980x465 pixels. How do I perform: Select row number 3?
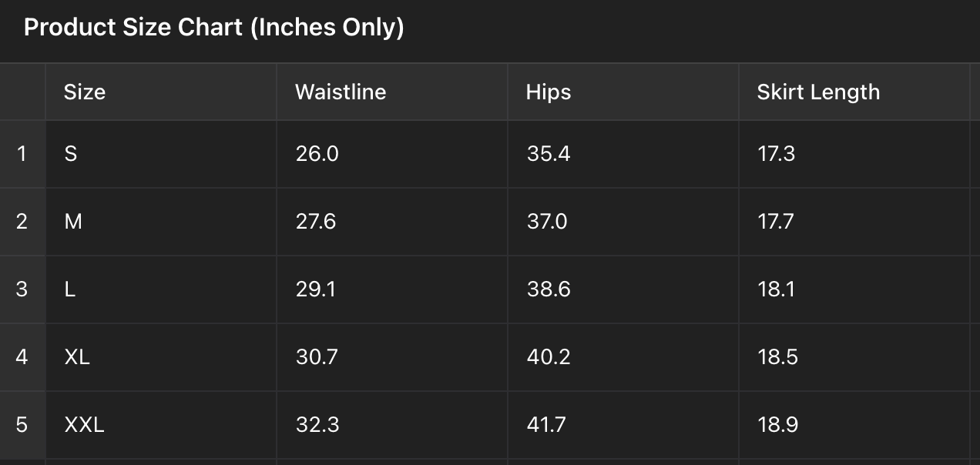coord(22,289)
